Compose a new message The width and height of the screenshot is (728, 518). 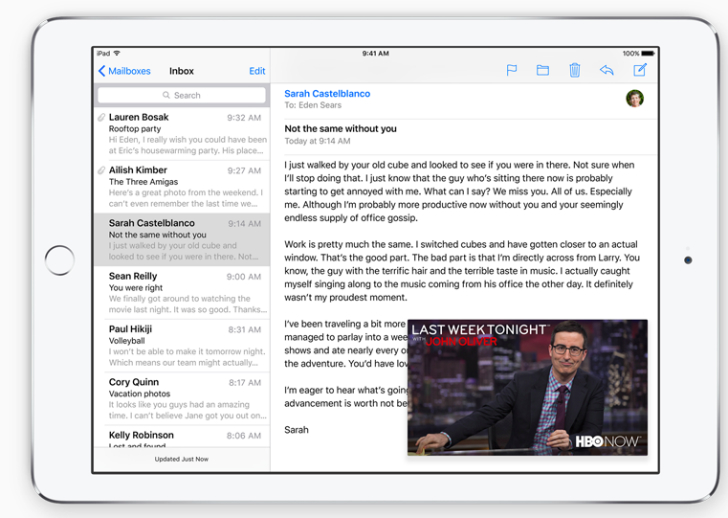[x=640, y=70]
